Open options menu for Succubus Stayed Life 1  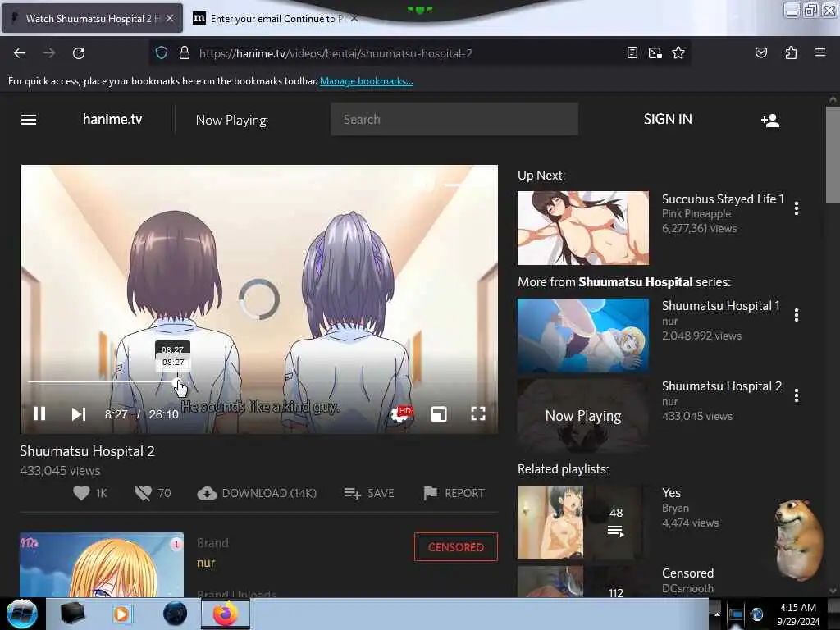[x=797, y=208]
